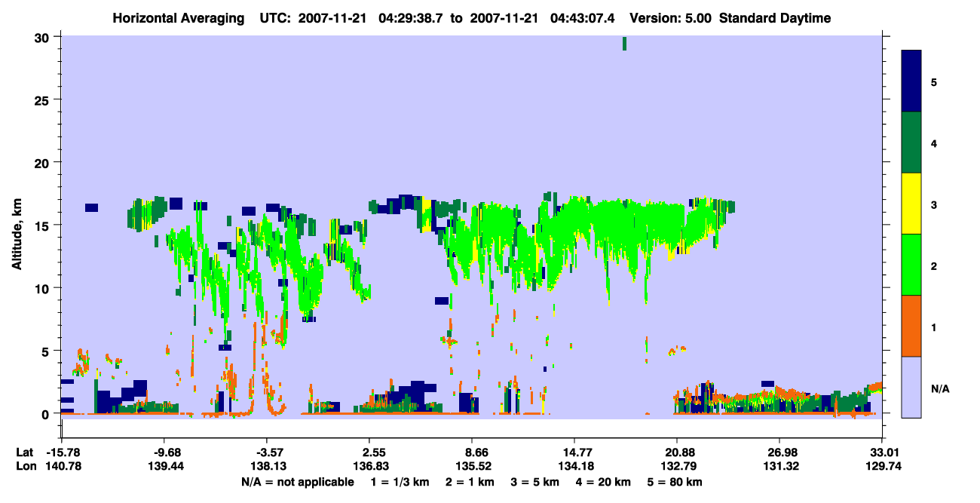
Task: Click the dark green colorbar segment labeled 4
Action: tap(911, 143)
